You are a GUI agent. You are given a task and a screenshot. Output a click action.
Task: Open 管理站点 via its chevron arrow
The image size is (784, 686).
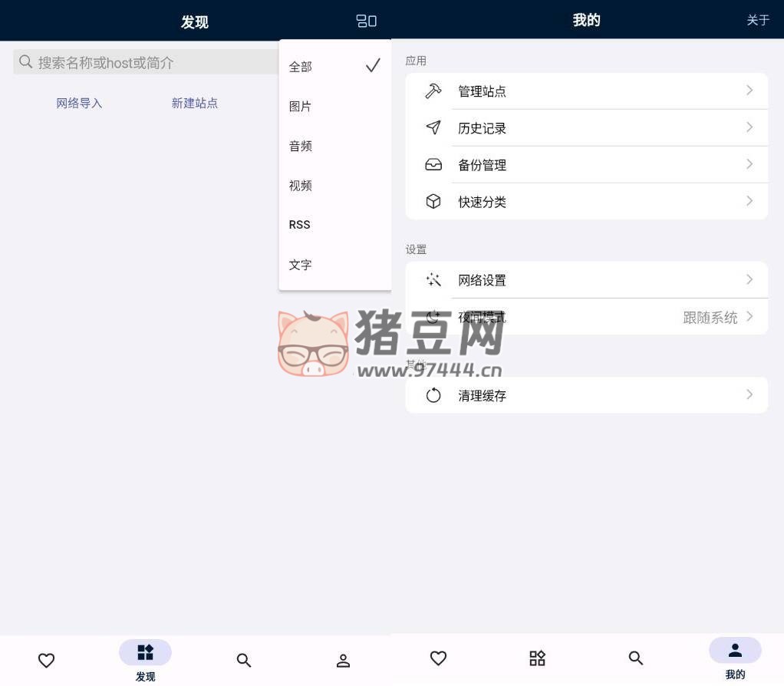749,91
